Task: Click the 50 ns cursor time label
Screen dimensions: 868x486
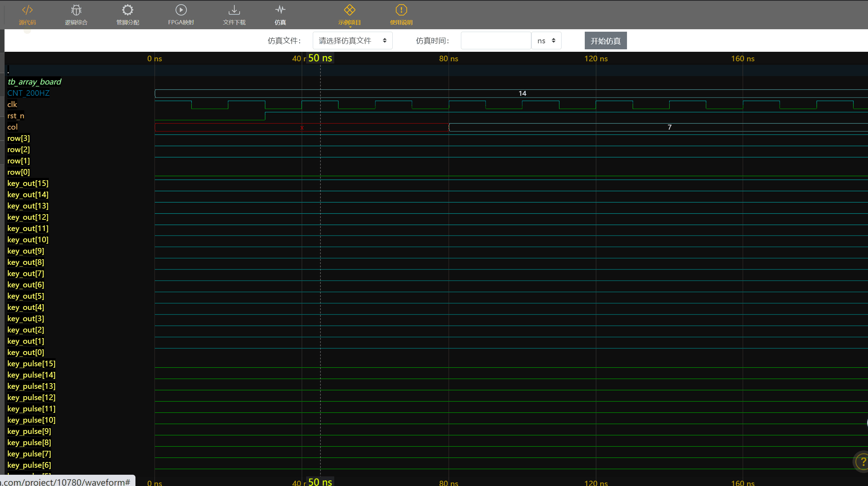Action: (x=320, y=58)
